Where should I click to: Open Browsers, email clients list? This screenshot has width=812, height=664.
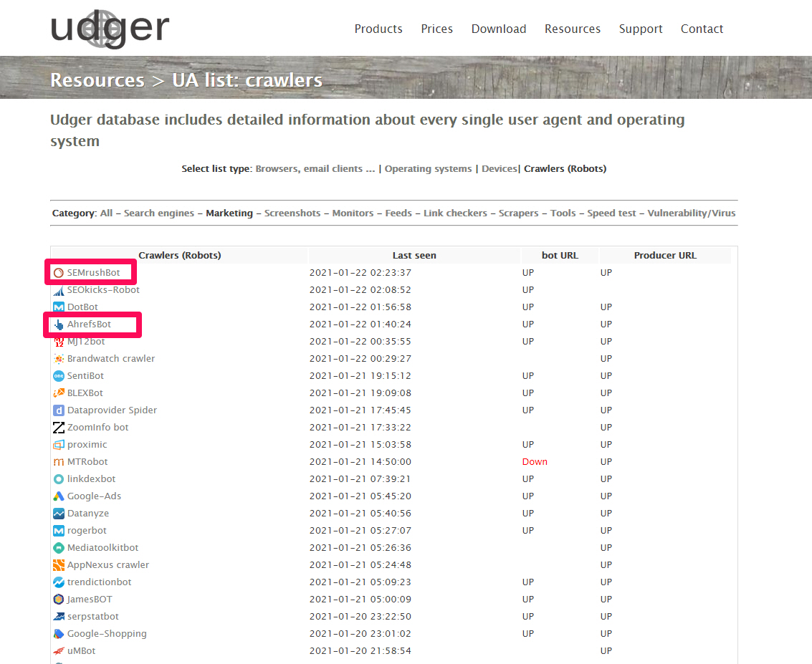coord(315,169)
